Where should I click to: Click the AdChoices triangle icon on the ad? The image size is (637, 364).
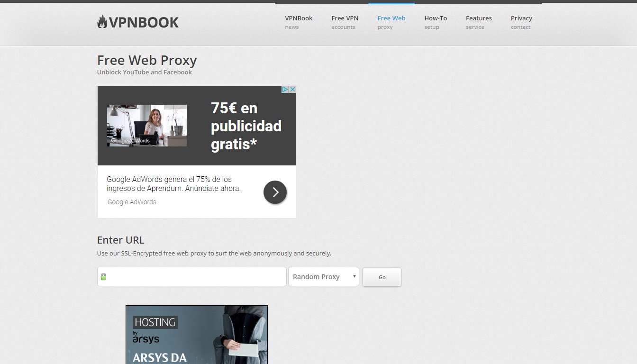[285, 90]
